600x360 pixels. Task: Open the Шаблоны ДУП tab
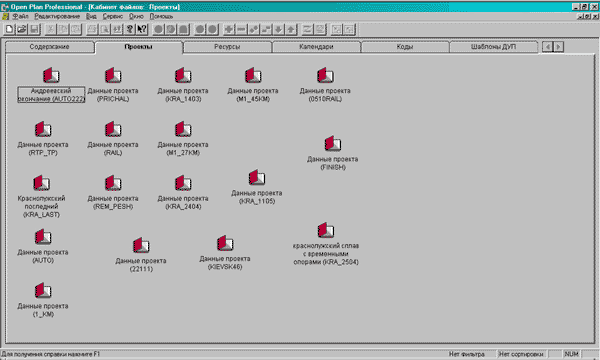[493, 47]
